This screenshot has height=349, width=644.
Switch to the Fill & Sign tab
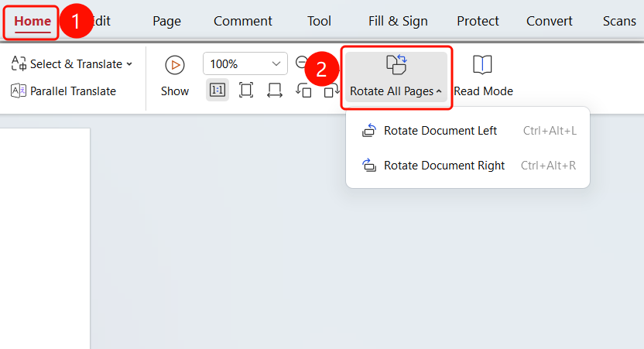[398, 21]
